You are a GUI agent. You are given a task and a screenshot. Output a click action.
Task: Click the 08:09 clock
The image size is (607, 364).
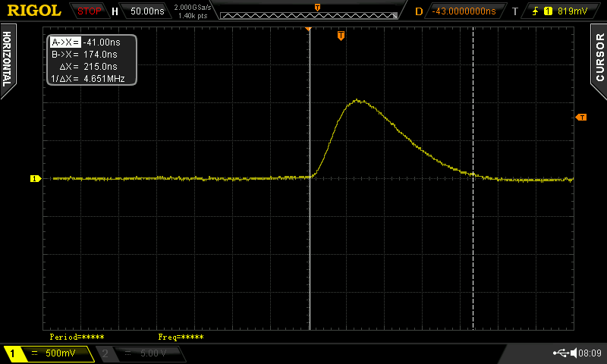click(590, 353)
